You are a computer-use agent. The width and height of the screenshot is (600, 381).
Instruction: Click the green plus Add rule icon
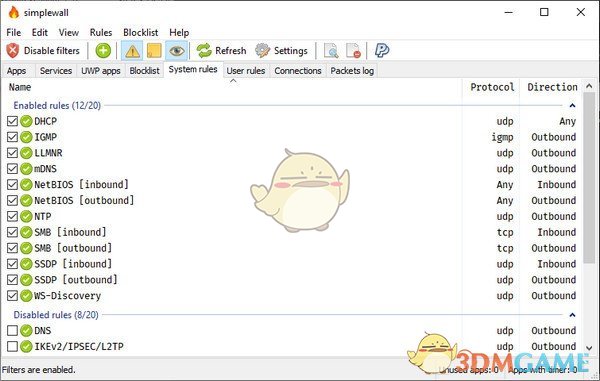103,50
